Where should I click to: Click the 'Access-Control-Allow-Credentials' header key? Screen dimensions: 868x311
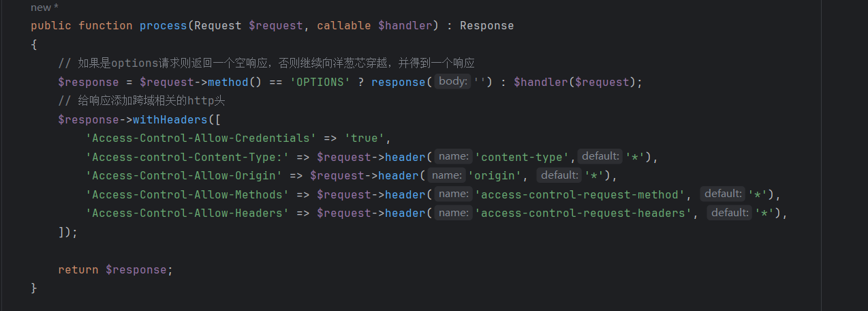coord(201,138)
